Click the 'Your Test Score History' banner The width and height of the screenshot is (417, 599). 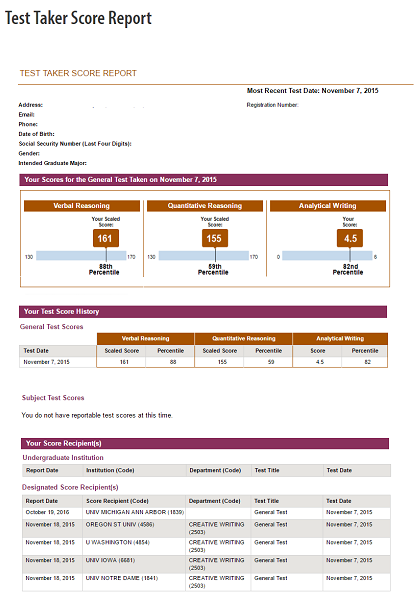point(203,311)
